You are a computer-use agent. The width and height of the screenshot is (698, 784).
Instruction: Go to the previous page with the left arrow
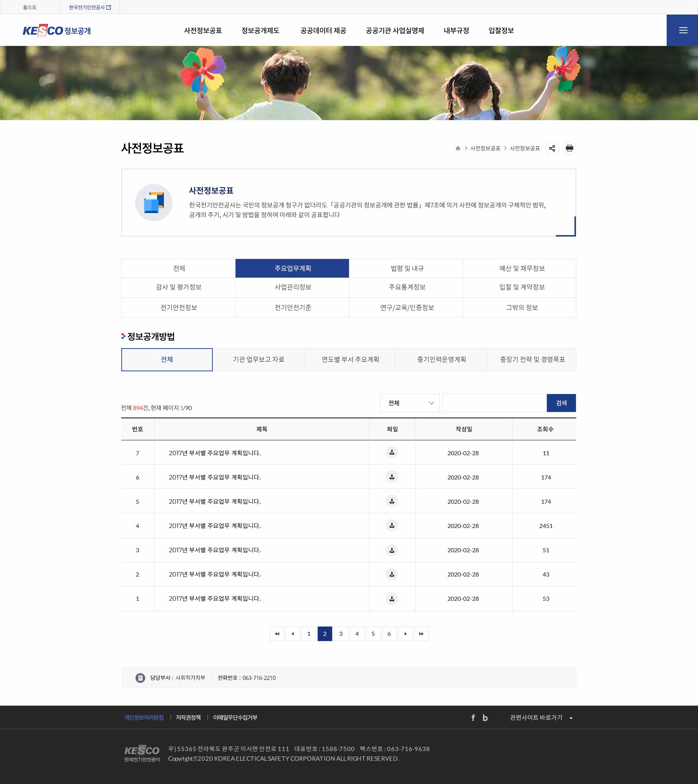pyautogui.click(x=293, y=634)
